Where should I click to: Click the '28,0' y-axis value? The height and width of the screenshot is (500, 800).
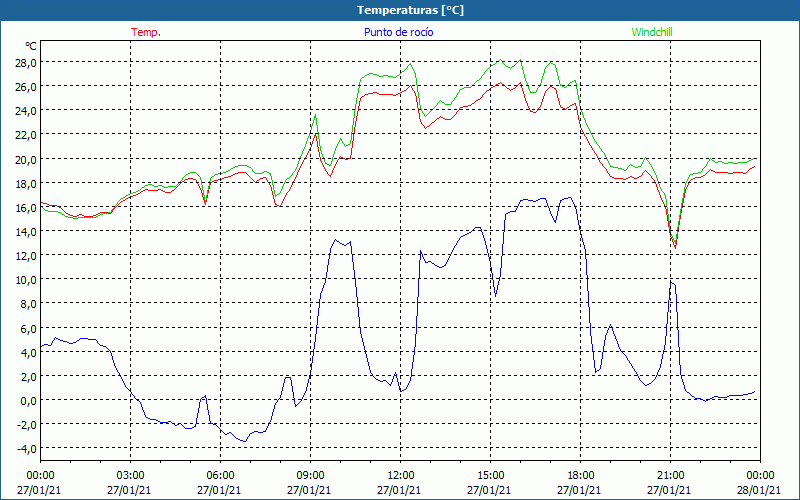coord(26,62)
